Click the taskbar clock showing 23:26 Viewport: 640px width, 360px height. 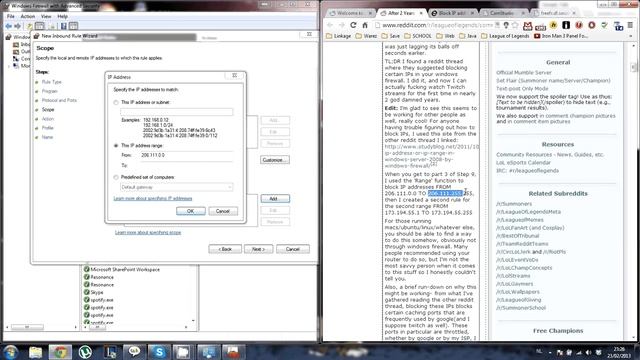[618, 352]
